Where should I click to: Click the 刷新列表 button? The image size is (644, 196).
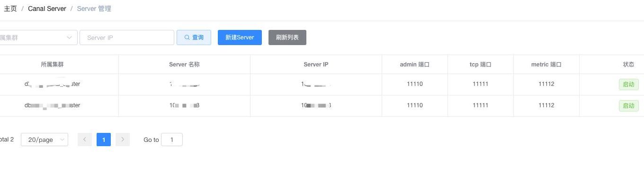coord(287,37)
